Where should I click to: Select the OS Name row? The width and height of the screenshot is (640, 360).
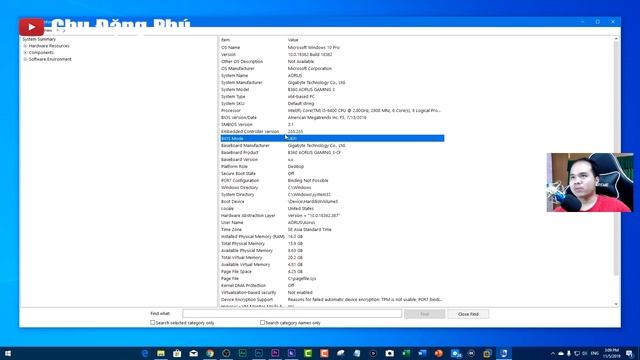click(x=332, y=47)
